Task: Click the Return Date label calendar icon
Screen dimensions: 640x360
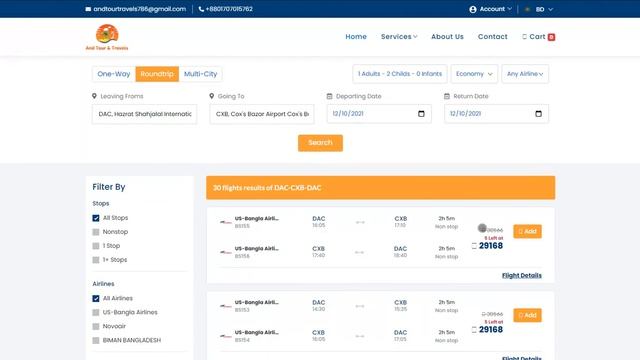Action: [447, 96]
